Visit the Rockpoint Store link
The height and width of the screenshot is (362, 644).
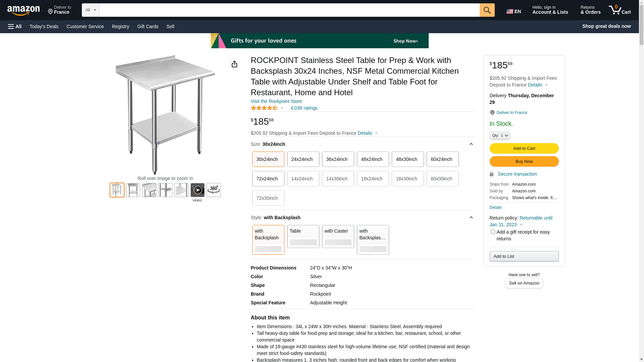pos(276,101)
